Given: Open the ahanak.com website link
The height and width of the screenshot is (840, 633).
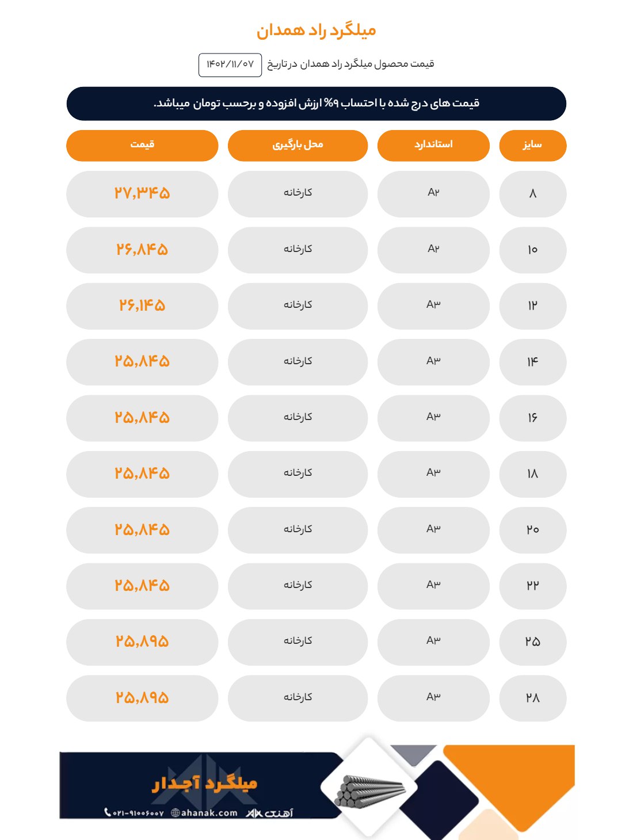Looking at the screenshot, I should 209,813.
